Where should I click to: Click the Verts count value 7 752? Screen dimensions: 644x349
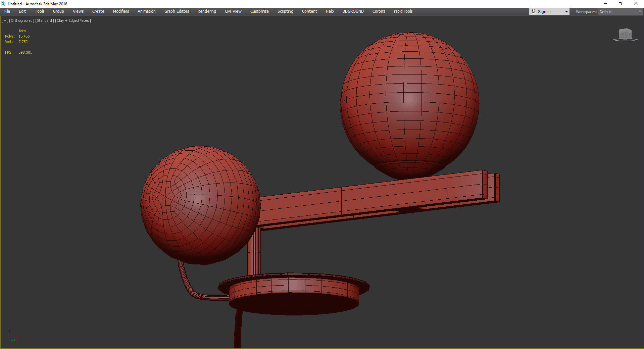23,42
